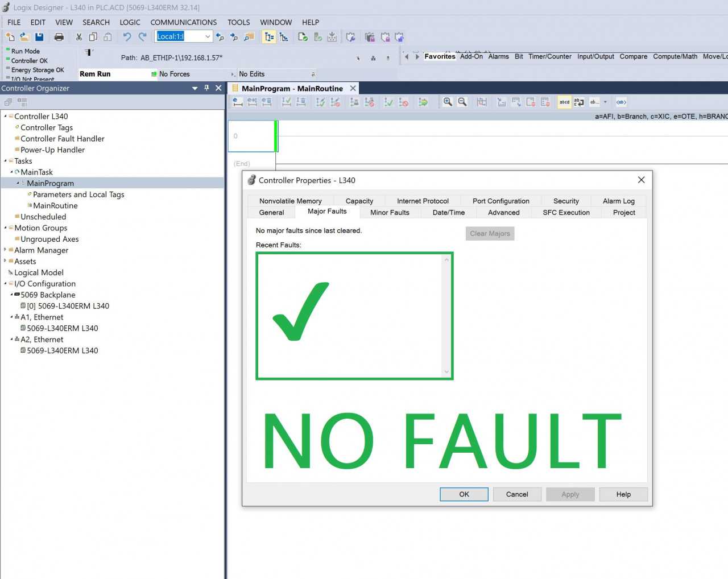The height and width of the screenshot is (579, 728).
Task: Open the Nonvolatile Memory tab
Action: (291, 201)
